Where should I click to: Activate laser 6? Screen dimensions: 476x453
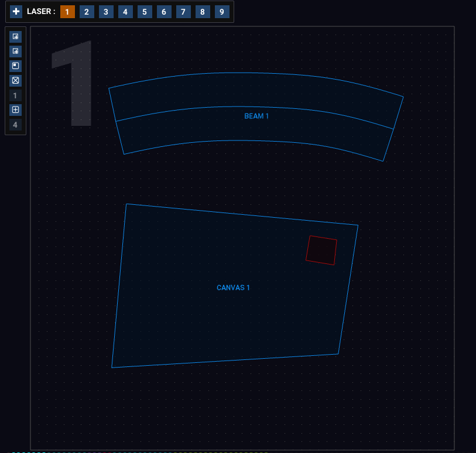tap(164, 12)
